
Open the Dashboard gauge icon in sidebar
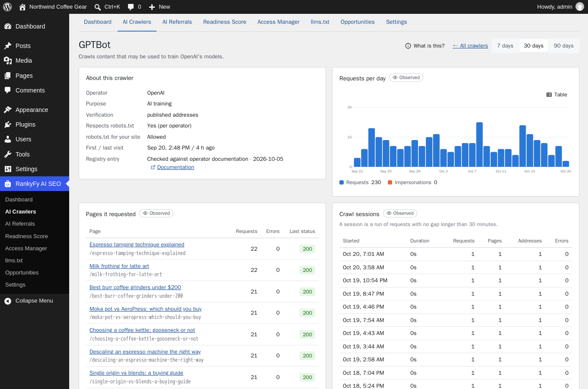point(8,26)
